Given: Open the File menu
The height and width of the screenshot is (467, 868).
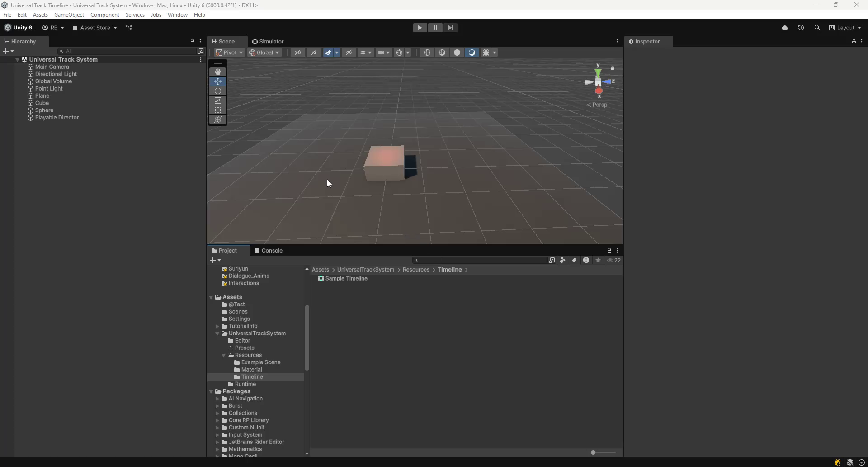Looking at the screenshot, I should click(7, 15).
